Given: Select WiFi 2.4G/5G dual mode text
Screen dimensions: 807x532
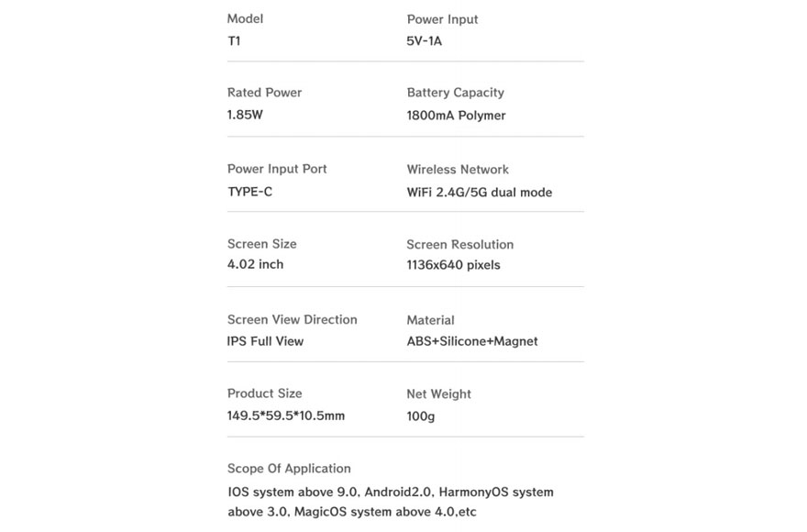Looking at the screenshot, I should point(479,193).
